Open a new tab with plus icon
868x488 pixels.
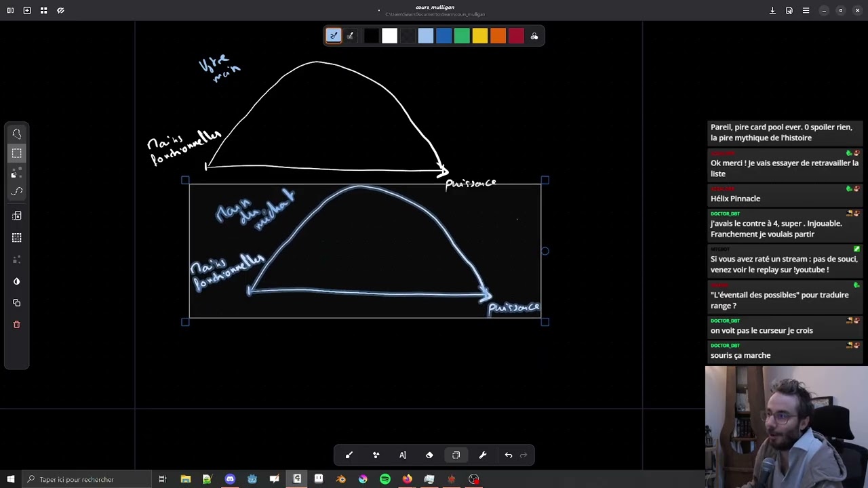click(x=27, y=10)
